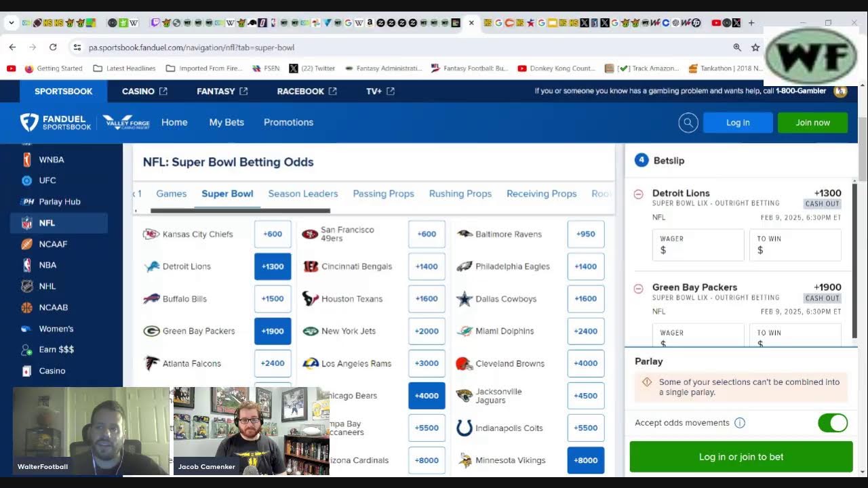868x488 pixels.
Task: Click Log in or join to bet
Action: pyautogui.click(x=741, y=457)
